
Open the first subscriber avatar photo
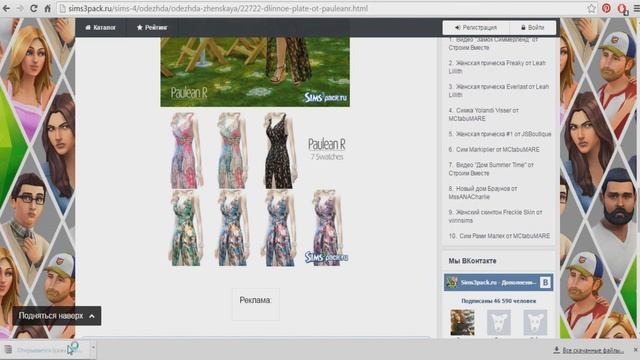coord(462,322)
